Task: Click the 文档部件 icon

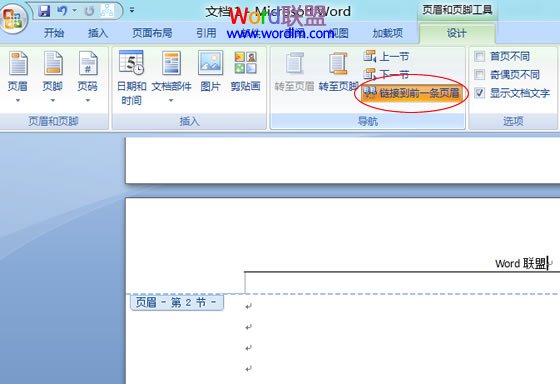Action: pyautogui.click(x=171, y=63)
